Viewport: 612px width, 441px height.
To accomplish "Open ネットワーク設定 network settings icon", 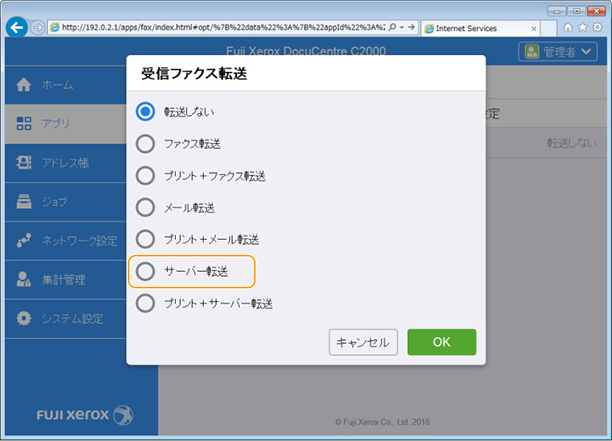I will 26,241.
